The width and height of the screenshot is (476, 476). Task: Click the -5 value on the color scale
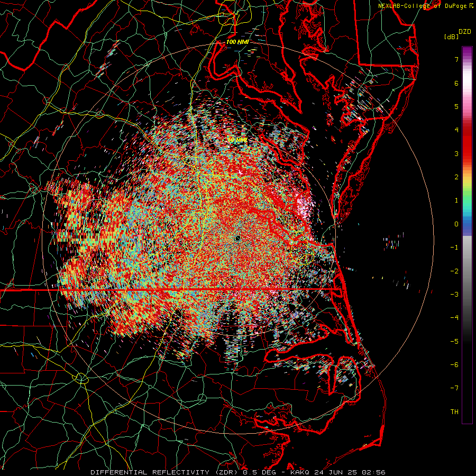[x=454, y=342]
